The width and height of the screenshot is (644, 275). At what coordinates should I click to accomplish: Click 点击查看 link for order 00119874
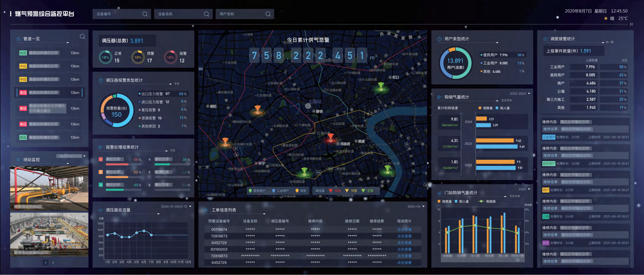click(404, 230)
